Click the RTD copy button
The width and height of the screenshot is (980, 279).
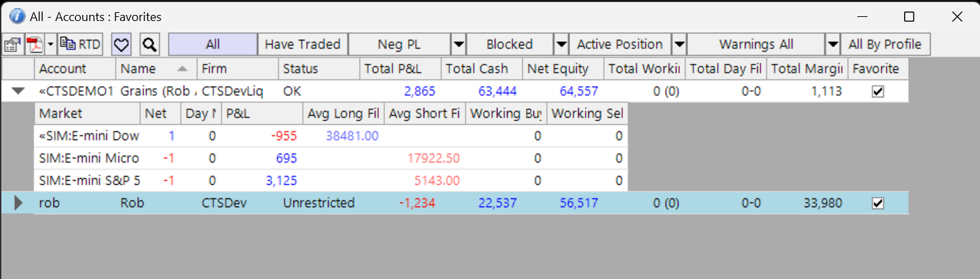point(80,45)
